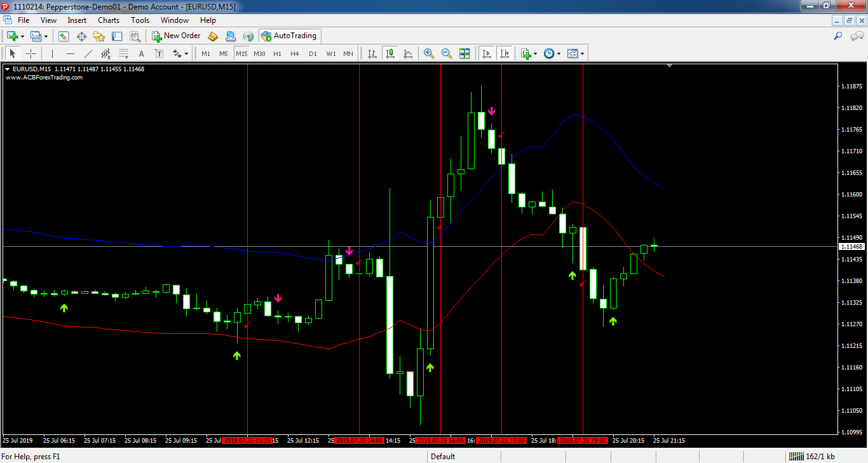
Task: Open the Navigator panel icon
Action: (x=99, y=36)
